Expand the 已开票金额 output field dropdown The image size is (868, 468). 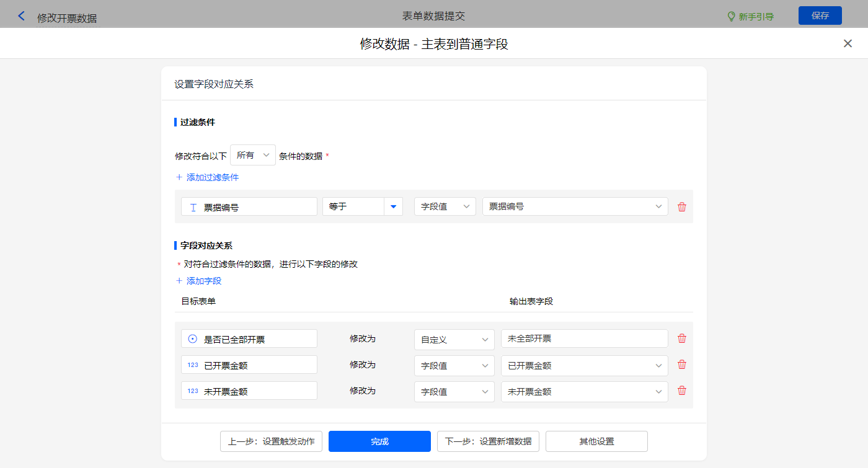(x=584, y=366)
